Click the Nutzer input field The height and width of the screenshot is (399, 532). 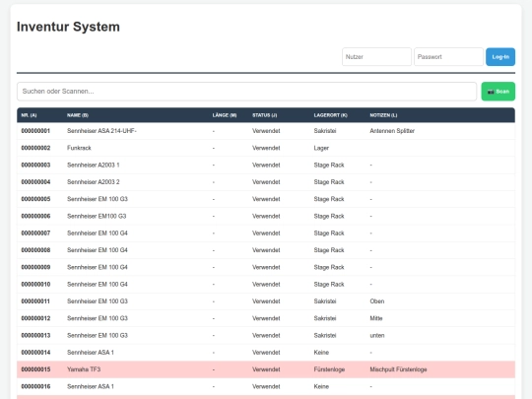pos(376,57)
